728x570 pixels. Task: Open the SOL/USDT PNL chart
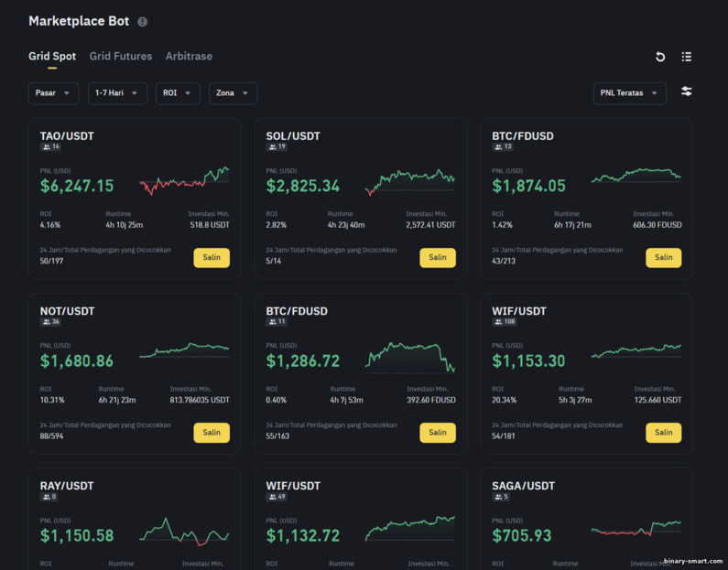tap(410, 182)
